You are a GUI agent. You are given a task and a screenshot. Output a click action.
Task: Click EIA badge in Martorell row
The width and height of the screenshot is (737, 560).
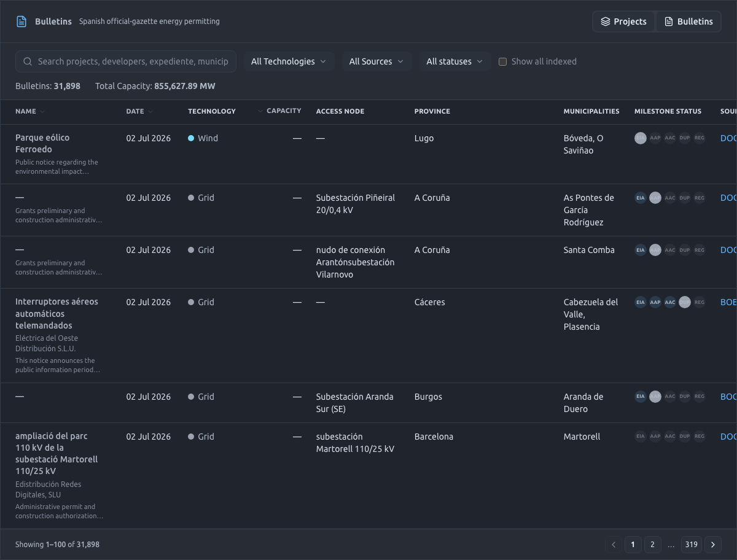(641, 437)
